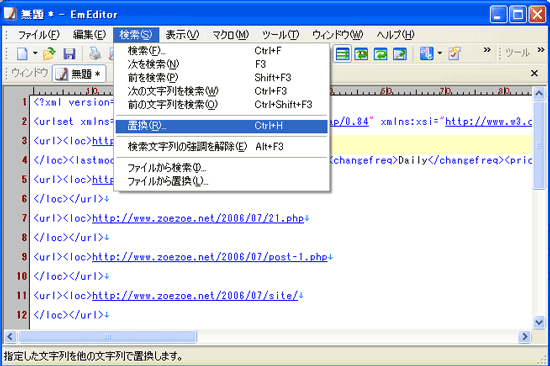Viewport: 550px width, 366px height.
Task: Click the Save floppy disk icon
Action: click(69, 54)
